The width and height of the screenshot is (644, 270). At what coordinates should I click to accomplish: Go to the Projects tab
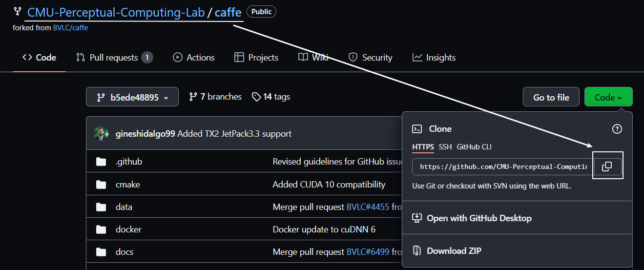coord(256,58)
